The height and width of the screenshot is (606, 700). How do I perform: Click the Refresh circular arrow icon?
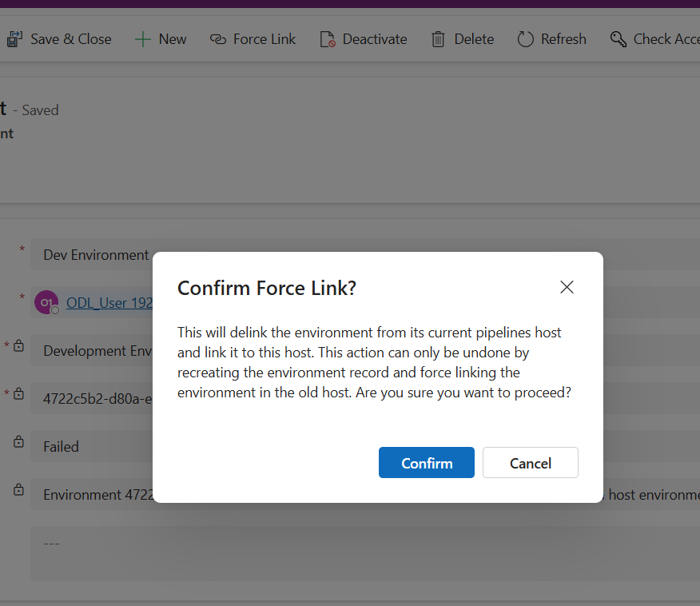(525, 39)
